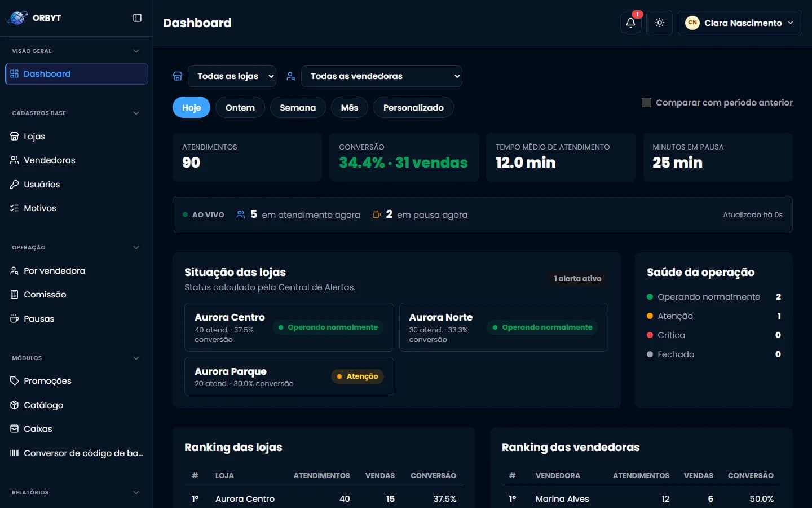Click the ORBYT planet logo
This screenshot has height=508, width=812.
point(17,17)
